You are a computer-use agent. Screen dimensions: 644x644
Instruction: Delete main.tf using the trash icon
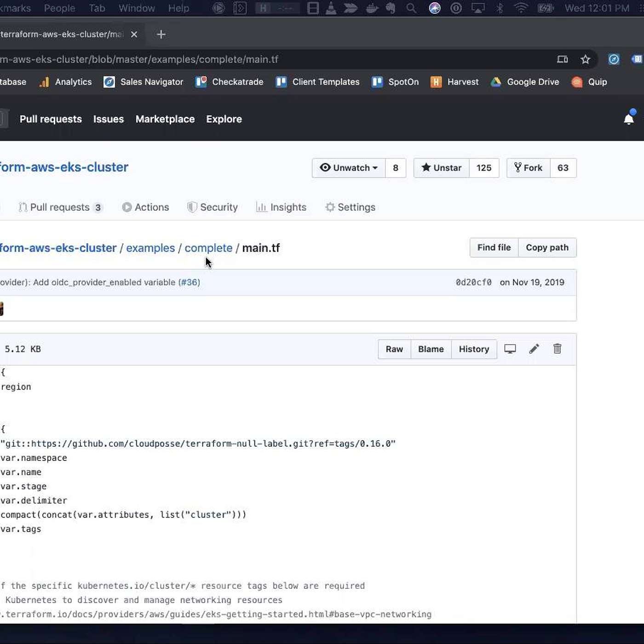tap(557, 349)
